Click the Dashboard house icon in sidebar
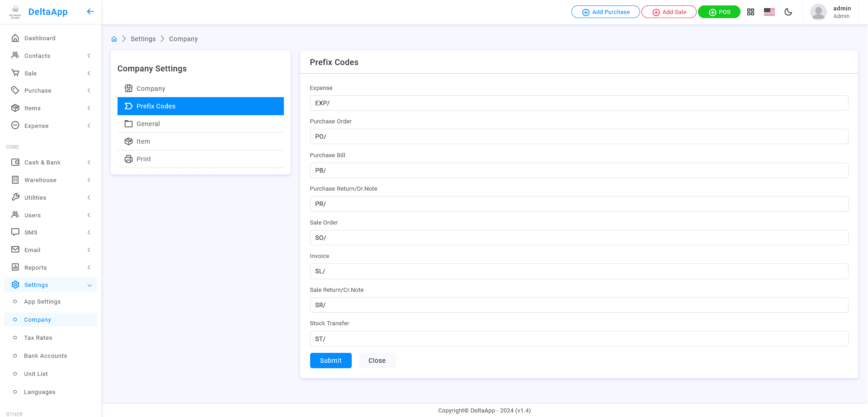The image size is (868, 417). (x=15, y=38)
